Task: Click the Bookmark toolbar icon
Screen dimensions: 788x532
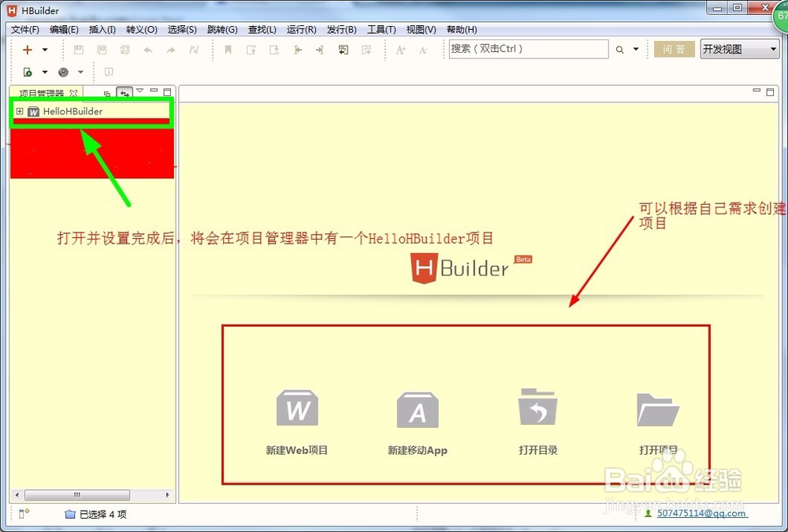Action: point(228,49)
